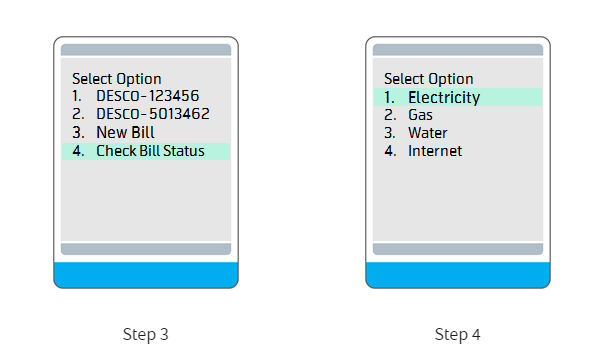
Task: Click the bottom gray bar of Step 4 screen
Action: (458, 249)
